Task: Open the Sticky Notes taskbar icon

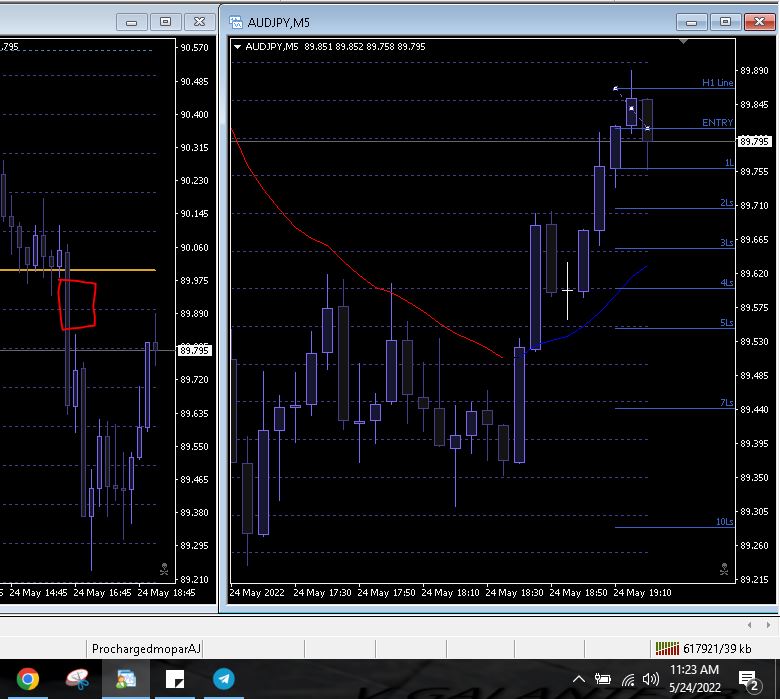Action: (x=175, y=679)
